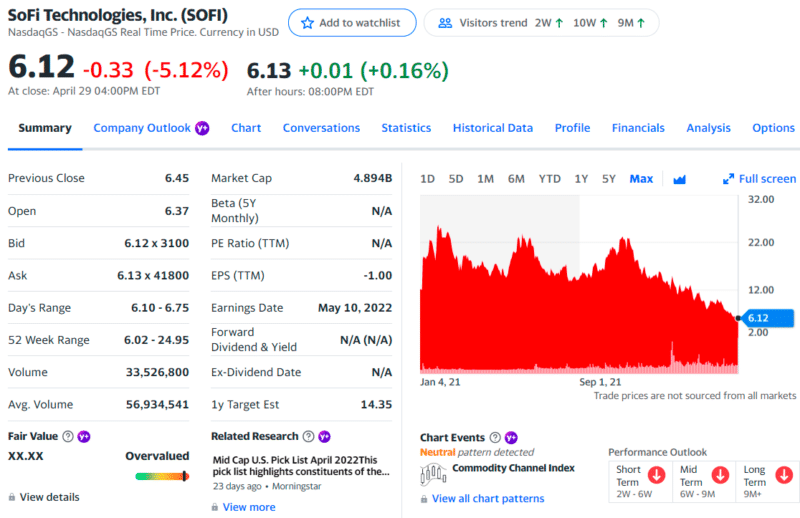This screenshot has height=518, width=800.
Task: Select the 1D chart range
Action: tap(428, 179)
